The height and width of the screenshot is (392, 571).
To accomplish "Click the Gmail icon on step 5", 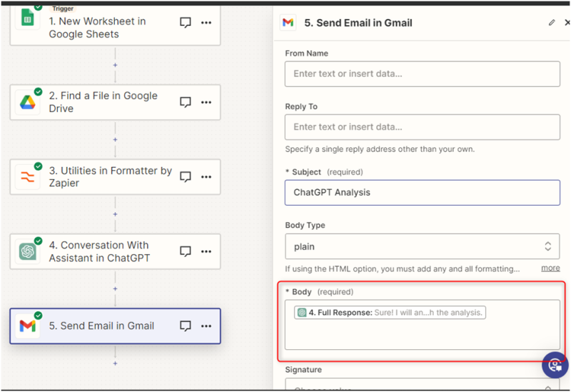I will click(28, 326).
